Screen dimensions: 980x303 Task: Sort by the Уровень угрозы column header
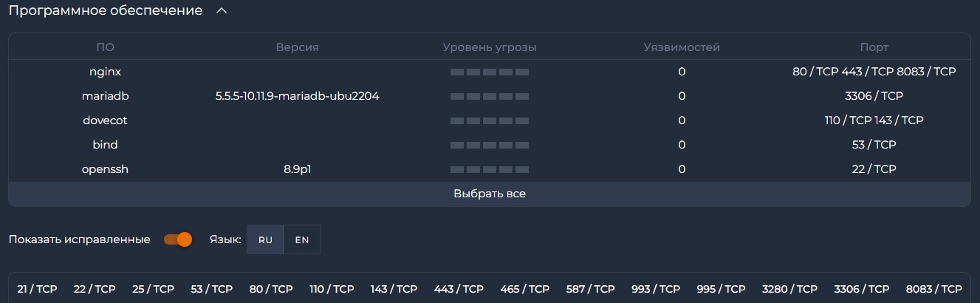(490, 47)
